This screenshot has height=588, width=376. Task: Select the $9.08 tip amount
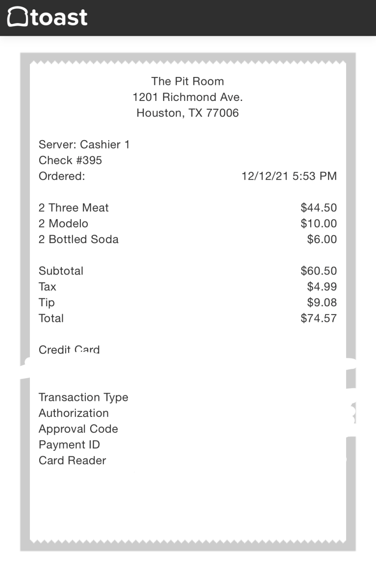[x=322, y=302]
